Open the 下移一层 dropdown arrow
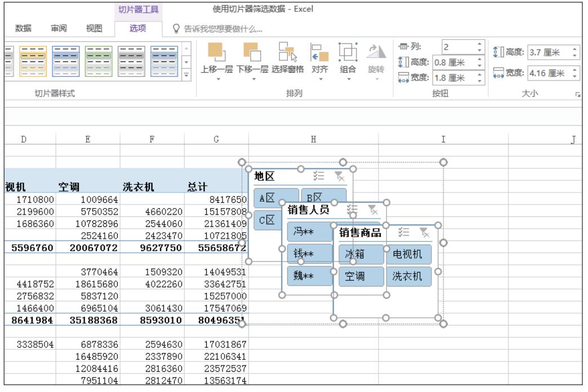 [253, 79]
